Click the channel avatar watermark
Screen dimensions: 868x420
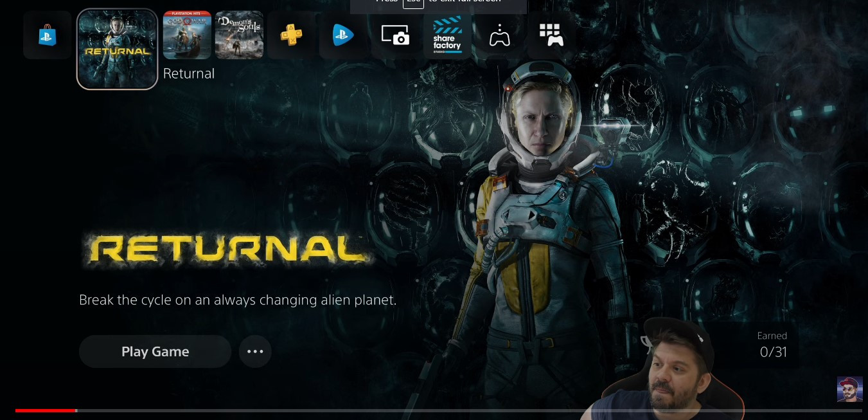(849, 389)
